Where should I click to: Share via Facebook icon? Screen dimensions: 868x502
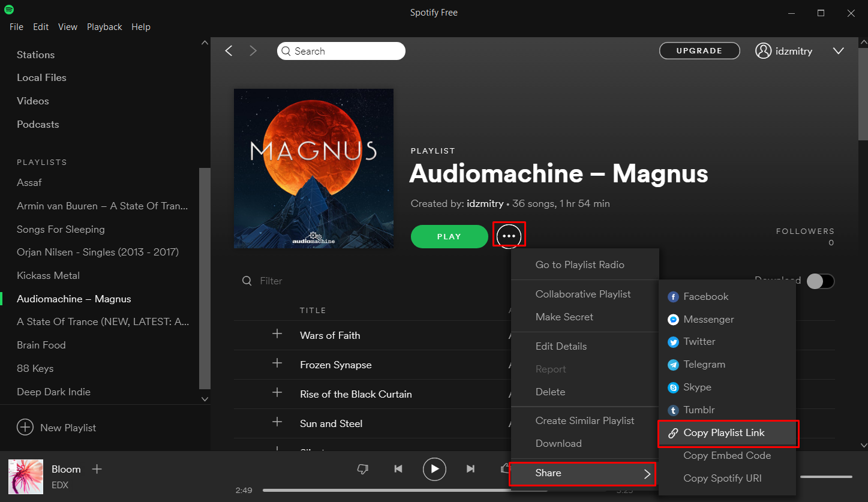click(673, 297)
